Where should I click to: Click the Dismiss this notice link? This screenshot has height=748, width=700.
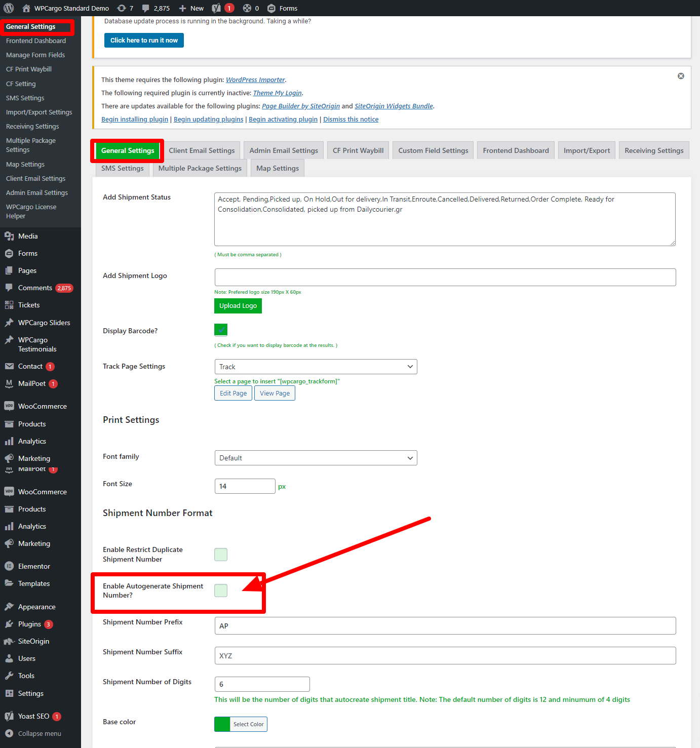pos(351,119)
